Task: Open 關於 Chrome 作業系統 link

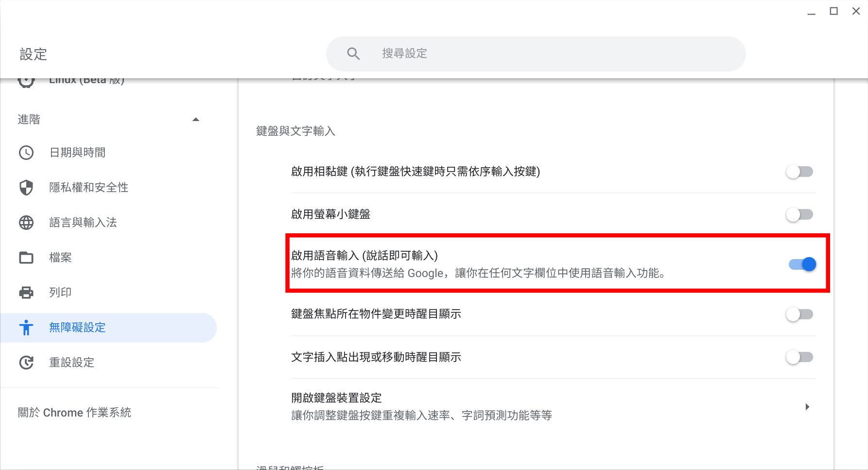Action: coord(74,413)
